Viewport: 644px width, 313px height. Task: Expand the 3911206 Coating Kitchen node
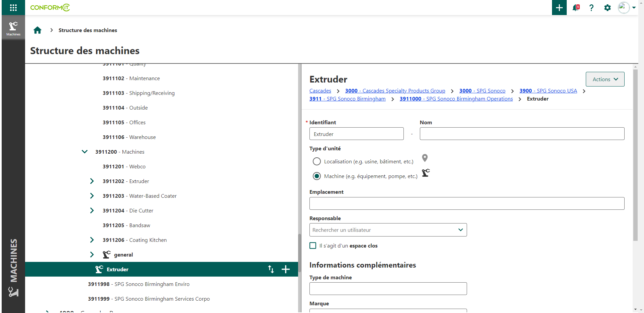(92, 240)
